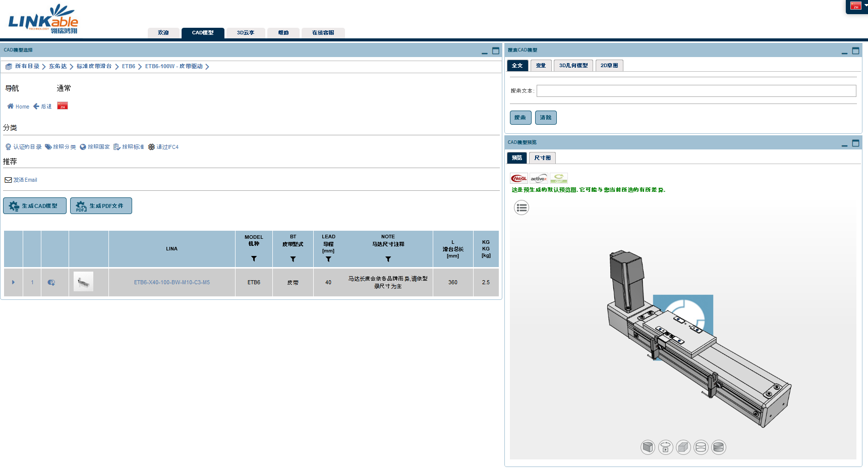The image size is (868, 468).
Task: Open the 3D云享 tab
Action: (x=246, y=33)
